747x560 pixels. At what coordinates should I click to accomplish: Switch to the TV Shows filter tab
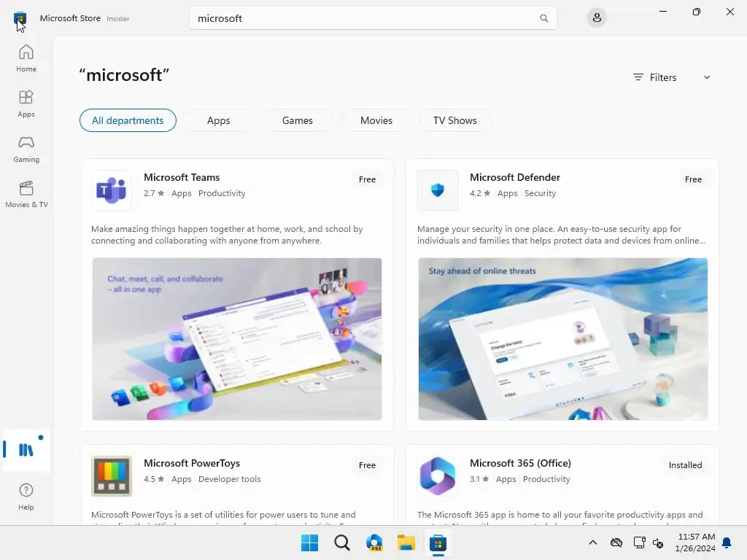[x=454, y=120]
